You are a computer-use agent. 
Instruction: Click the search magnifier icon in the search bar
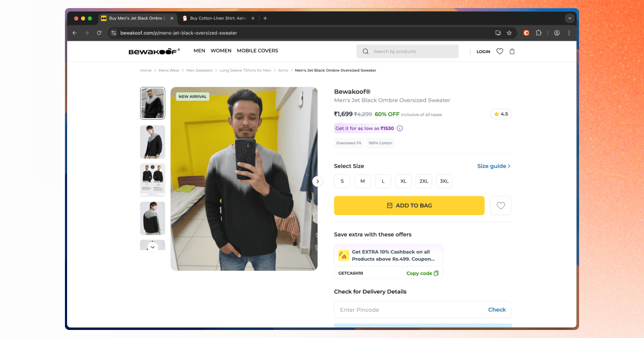[365, 51]
